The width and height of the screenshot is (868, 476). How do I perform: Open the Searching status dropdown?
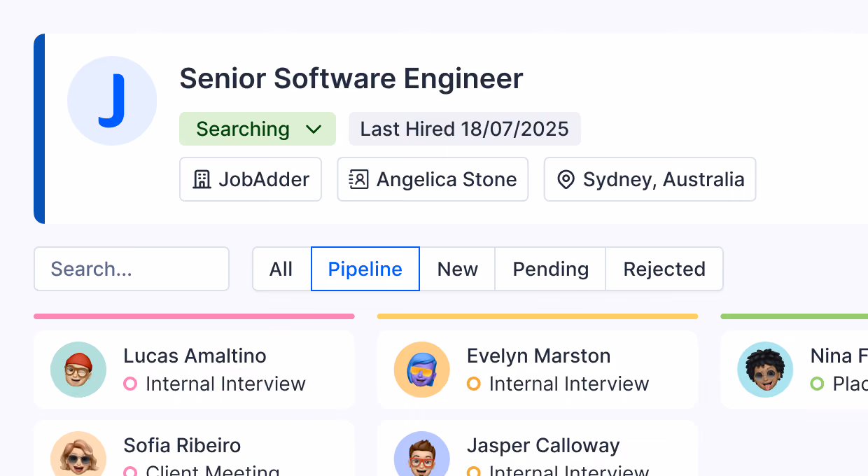(258, 129)
